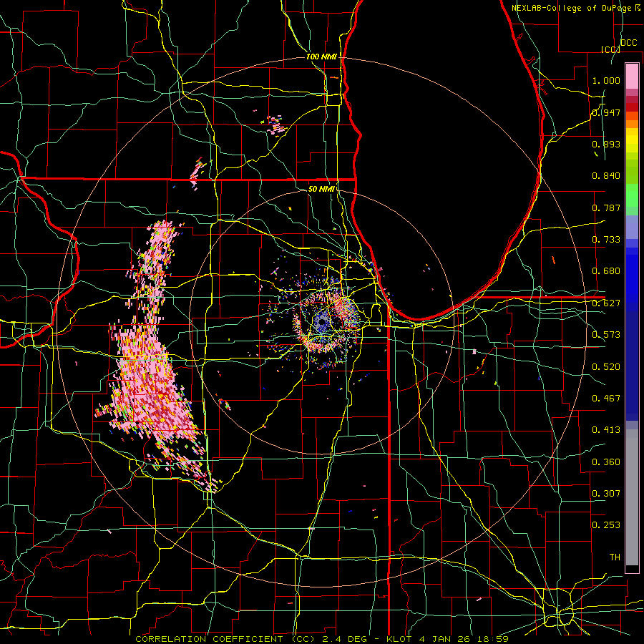Click the '0.787' scale value
The width and height of the screenshot is (644, 644).
[606, 208]
